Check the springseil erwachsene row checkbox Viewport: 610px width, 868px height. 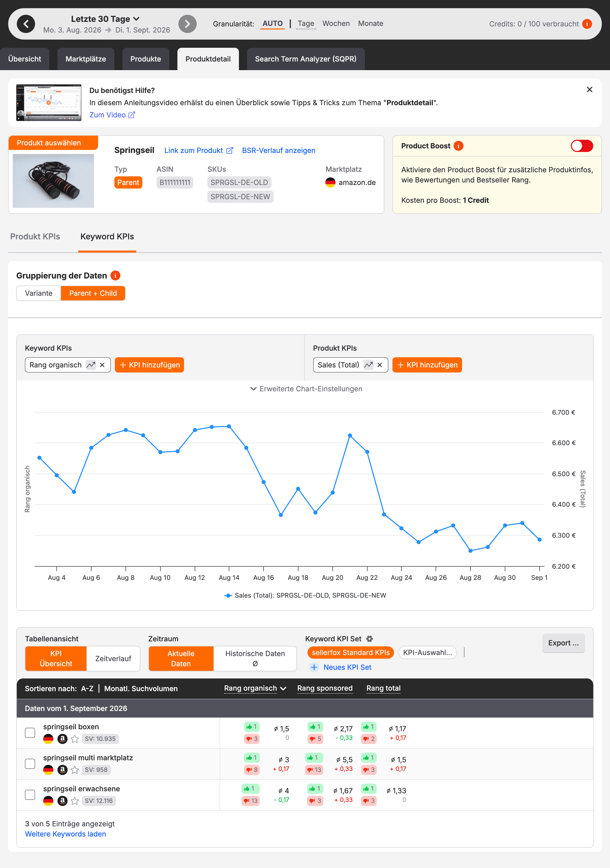tap(30, 795)
